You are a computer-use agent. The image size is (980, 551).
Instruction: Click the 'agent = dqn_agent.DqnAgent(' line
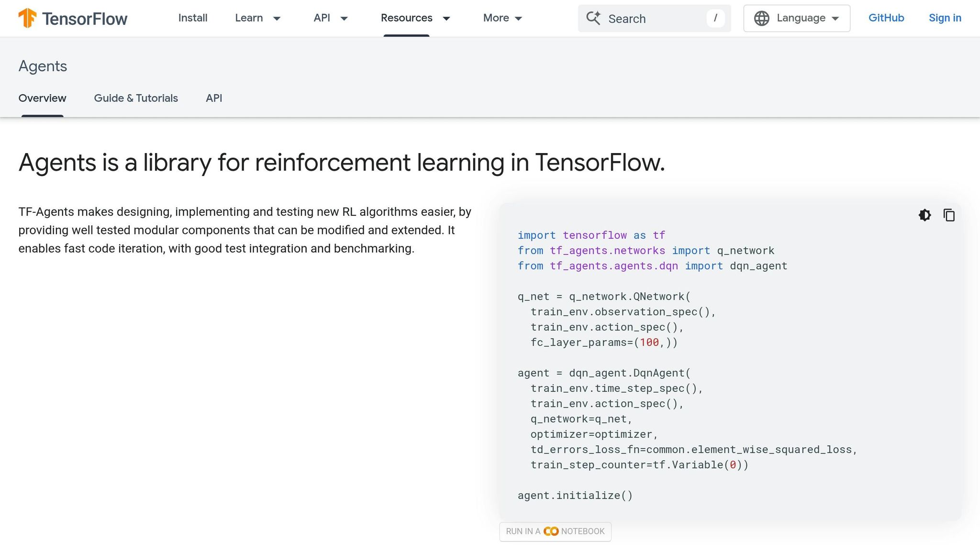[604, 373]
